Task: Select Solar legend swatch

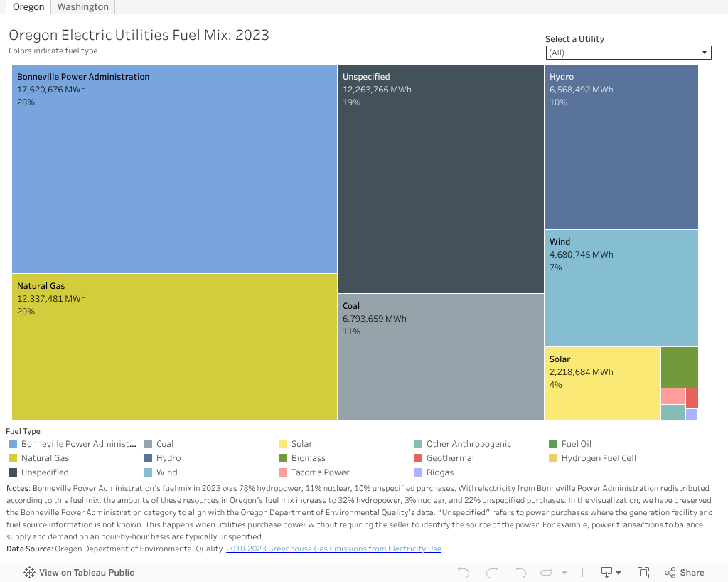Action: [x=283, y=444]
